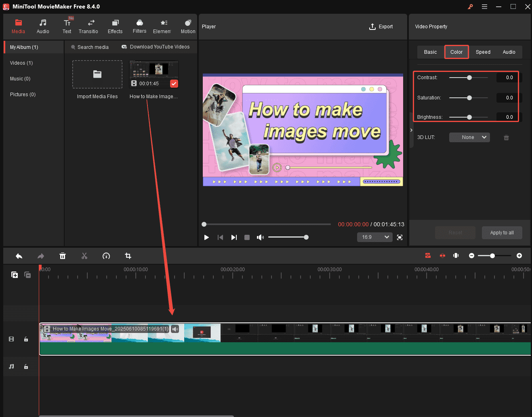Mute the audio of the timeline clip
The image size is (532, 417).
[x=175, y=329]
